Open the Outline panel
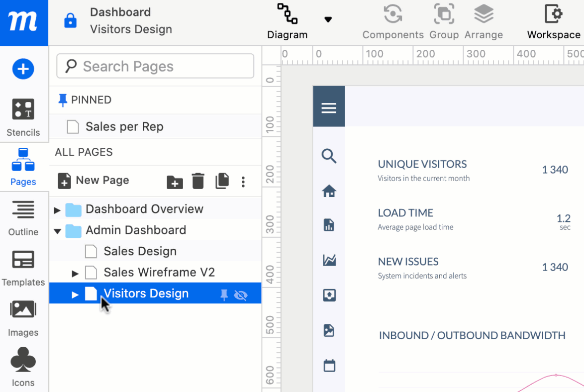This screenshot has height=392, width=584. (23, 217)
